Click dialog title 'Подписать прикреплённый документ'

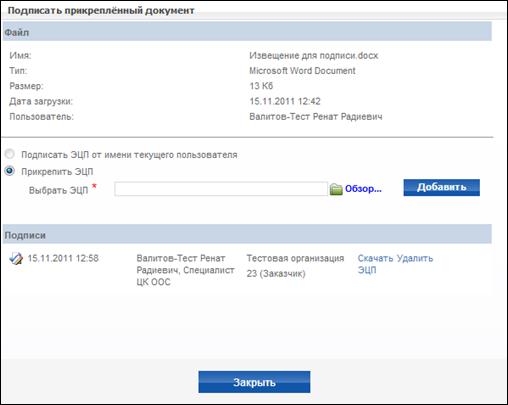101,10
